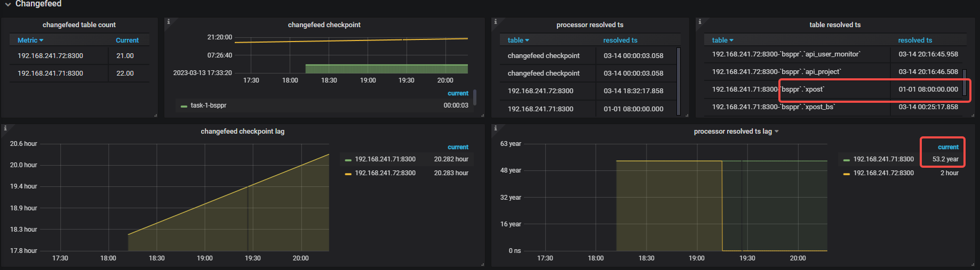Sort table resolved ts panel by table column

click(x=722, y=40)
